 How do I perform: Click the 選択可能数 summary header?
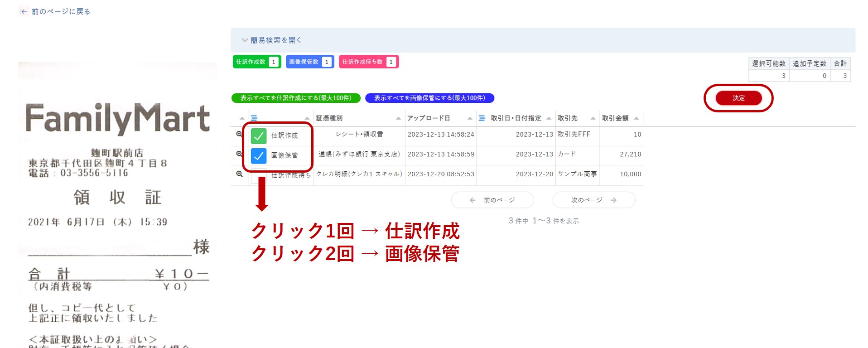[769, 63]
